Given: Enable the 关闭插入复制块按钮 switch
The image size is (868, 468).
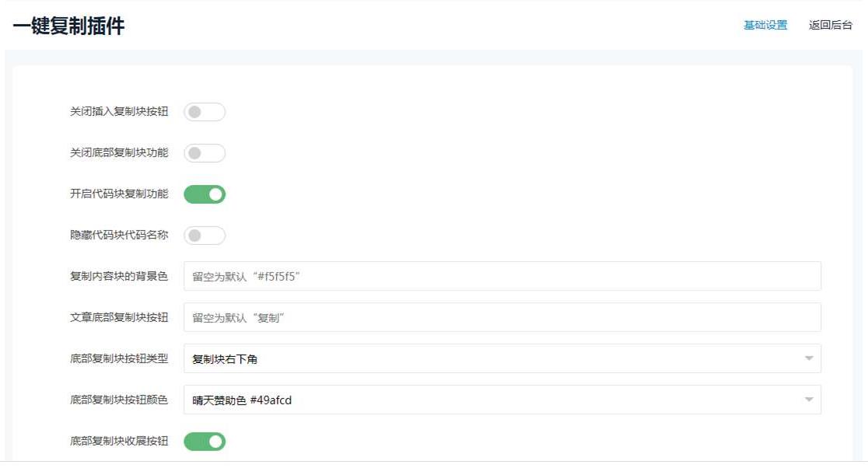Looking at the screenshot, I should coord(205,112).
